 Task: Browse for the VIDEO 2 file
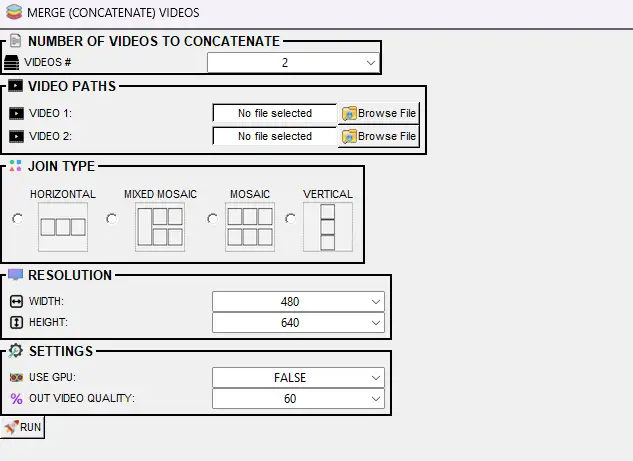pyautogui.click(x=379, y=136)
